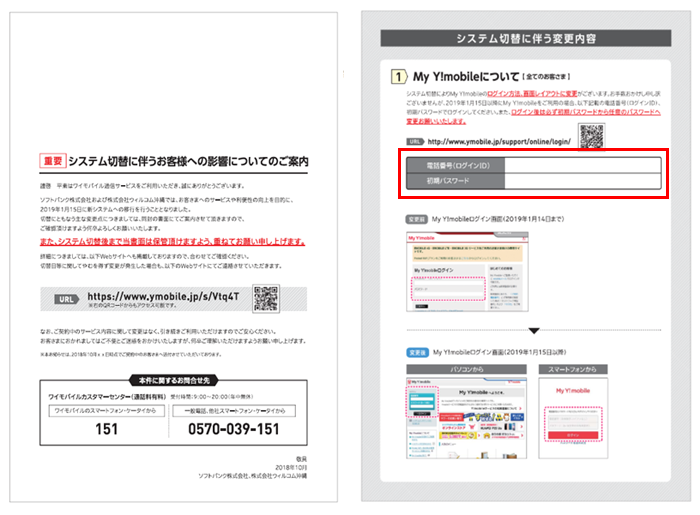Click the numbered 1 section badge
The width and height of the screenshot is (700, 515).
398,76
